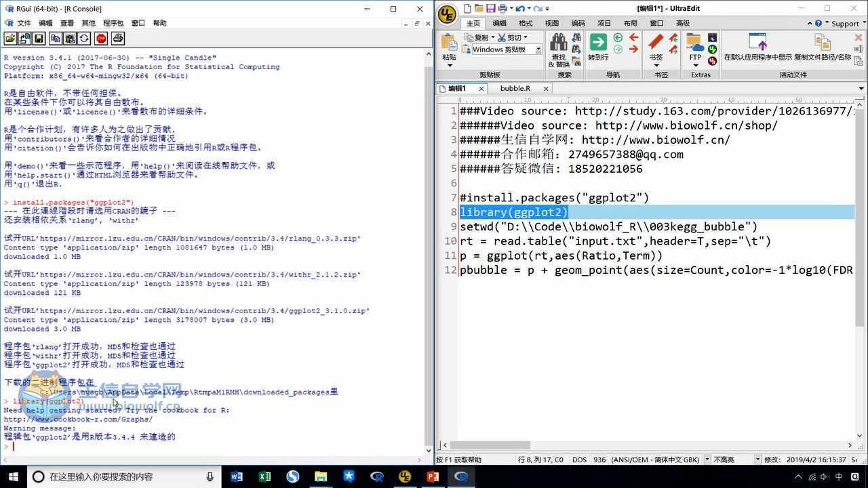
Task: Click the Print icon in RGui toolbar
Action: pos(118,39)
